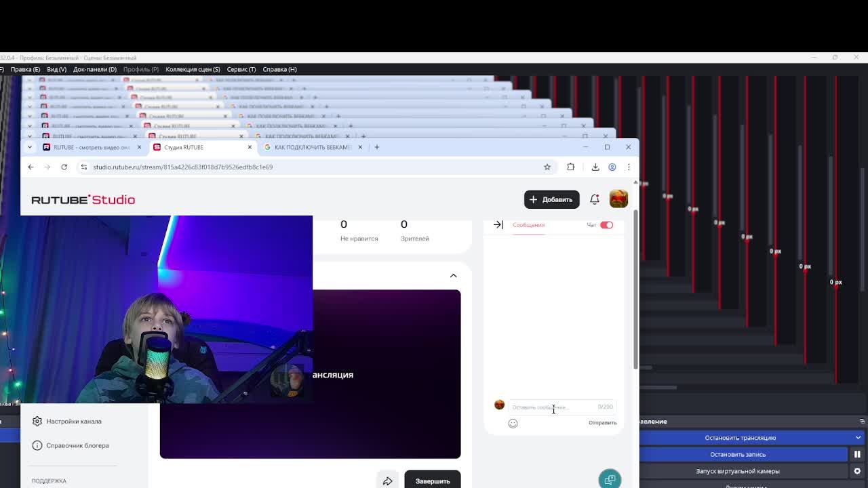
Task: Click Отправить to send chat message
Action: pyautogui.click(x=602, y=423)
